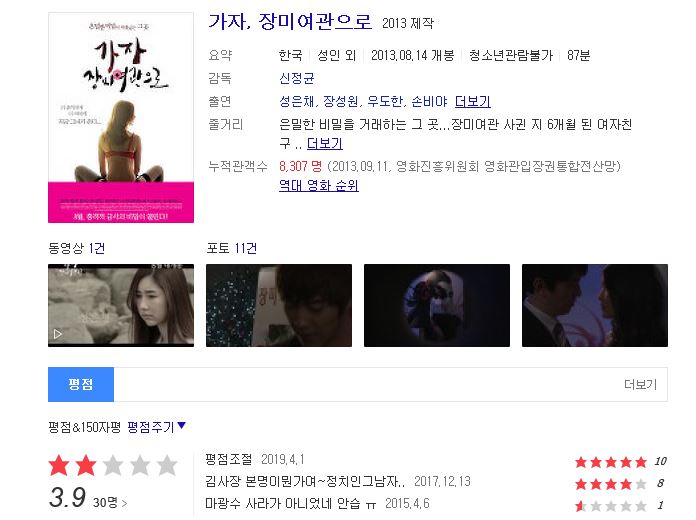Open director 신정균's page
Screen dimensions: 696x520
(x=297, y=78)
